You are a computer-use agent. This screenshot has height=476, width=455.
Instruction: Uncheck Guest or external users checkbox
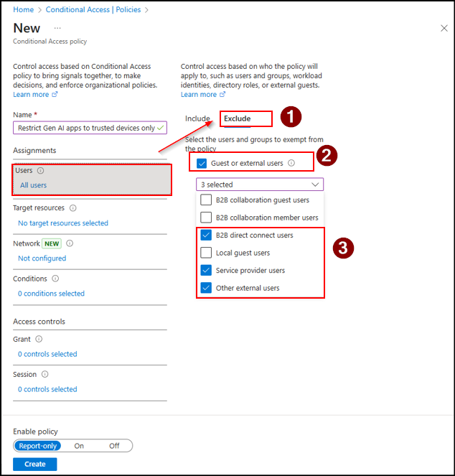(x=201, y=163)
